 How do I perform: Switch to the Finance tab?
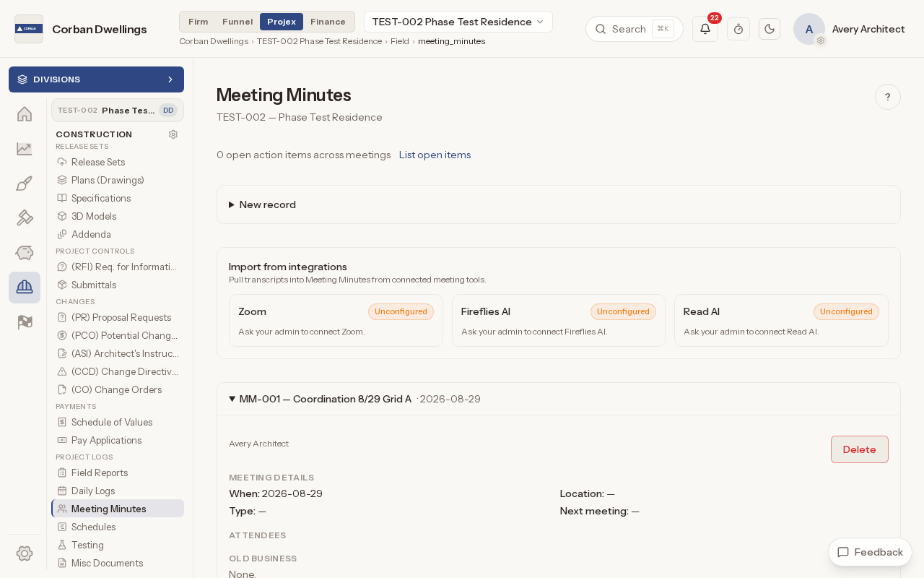pos(328,22)
